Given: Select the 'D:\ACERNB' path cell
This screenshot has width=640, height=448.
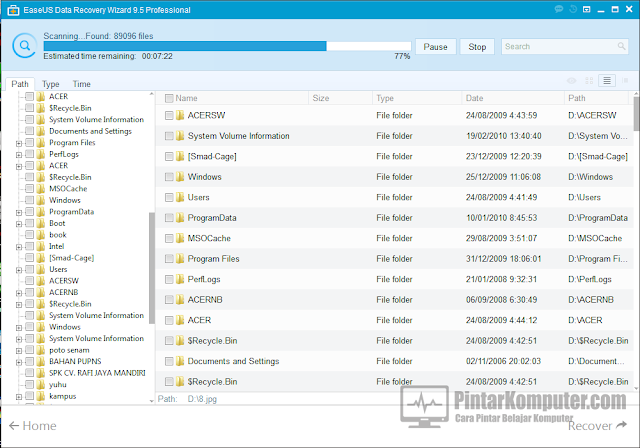Looking at the screenshot, I should click(591, 299).
